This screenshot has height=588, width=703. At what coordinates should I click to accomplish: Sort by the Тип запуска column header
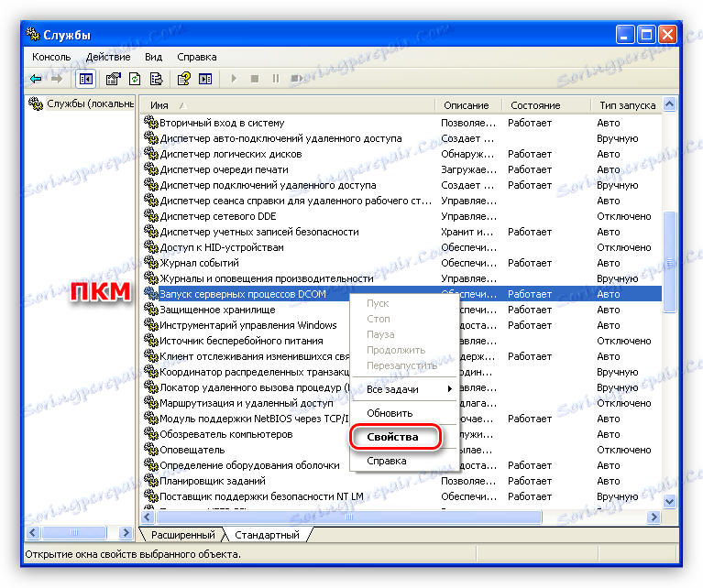tap(629, 105)
